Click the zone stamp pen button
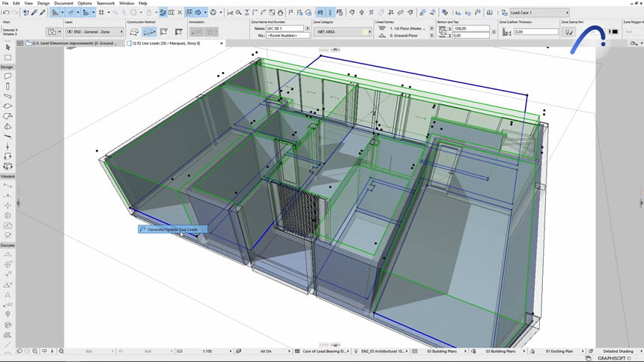The height and width of the screenshot is (362, 644). (569, 31)
